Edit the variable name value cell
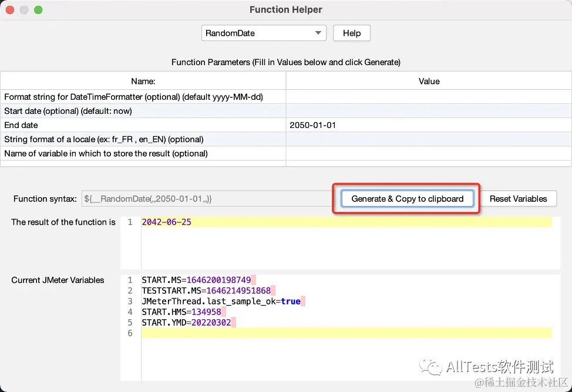 pos(429,154)
